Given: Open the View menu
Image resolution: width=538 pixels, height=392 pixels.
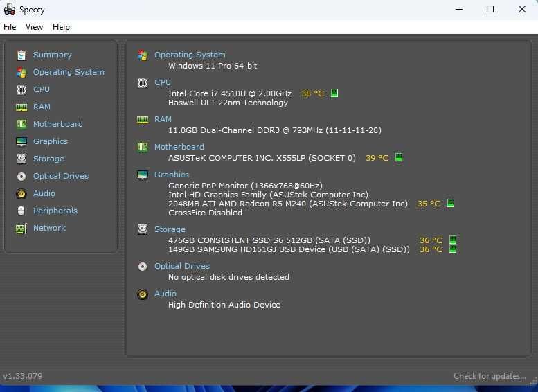Looking at the screenshot, I should click(35, 27).
